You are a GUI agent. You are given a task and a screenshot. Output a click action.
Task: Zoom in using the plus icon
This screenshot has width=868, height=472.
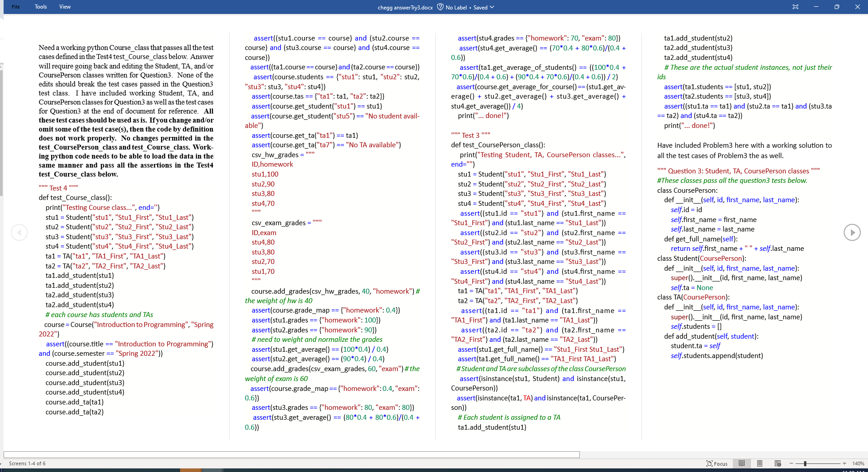844,463
